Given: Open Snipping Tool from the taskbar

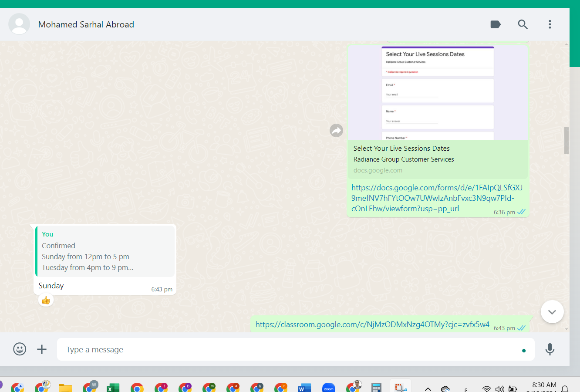Looking at the screenshot, I should click(x=400, y=387).
